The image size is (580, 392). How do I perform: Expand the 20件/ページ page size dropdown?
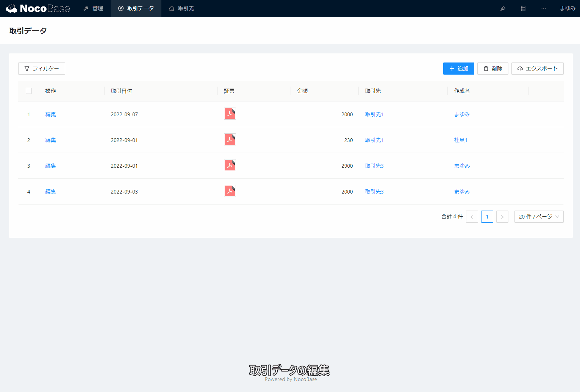coord(539,217)
